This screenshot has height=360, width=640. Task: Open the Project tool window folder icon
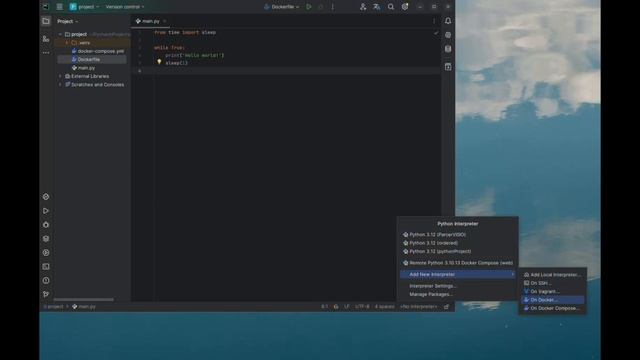tap(46, 21)
